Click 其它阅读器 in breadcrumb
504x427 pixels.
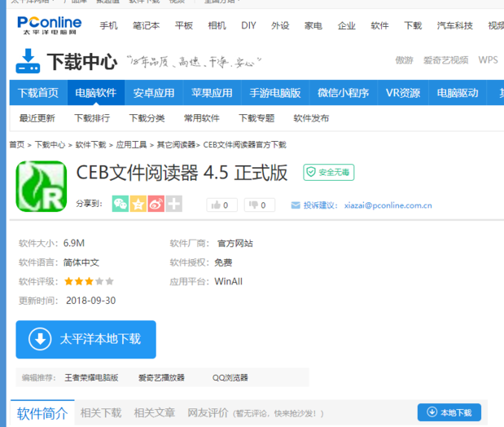(176, 145)
